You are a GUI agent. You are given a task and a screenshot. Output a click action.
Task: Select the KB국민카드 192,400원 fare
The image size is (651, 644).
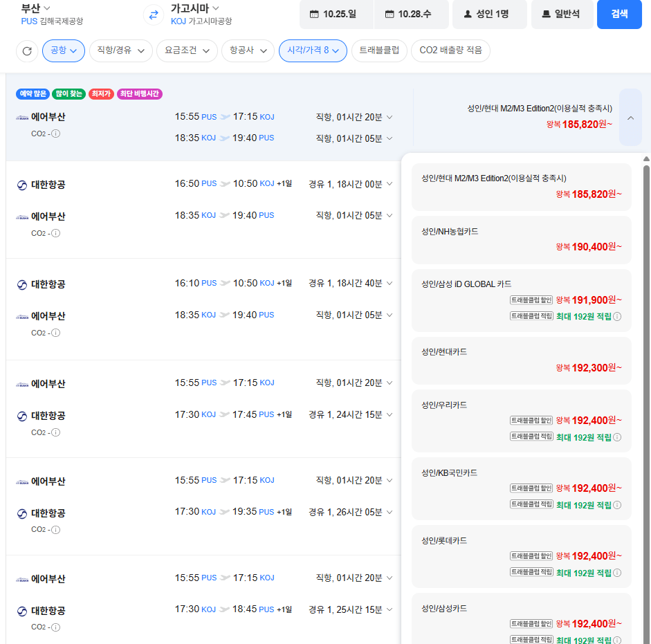522,489
